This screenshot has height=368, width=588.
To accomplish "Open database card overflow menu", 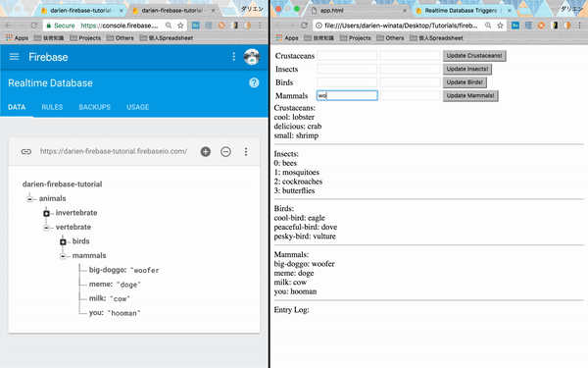I will 246,152.
